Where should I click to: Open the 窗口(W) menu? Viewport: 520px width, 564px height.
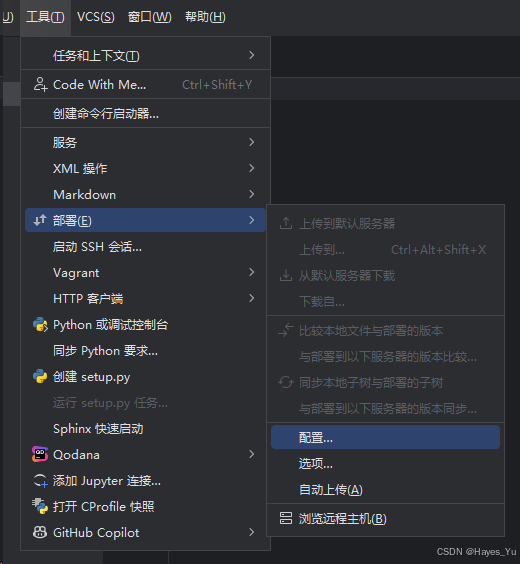click(150, 17)
